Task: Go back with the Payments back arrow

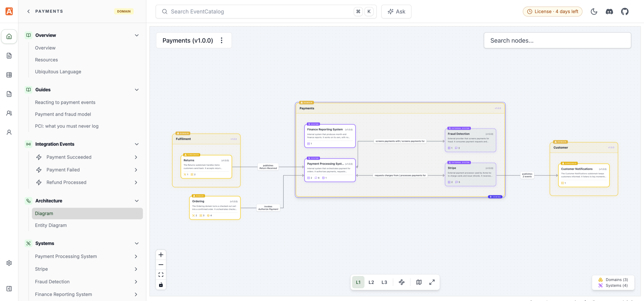Action: coord(28,11)
